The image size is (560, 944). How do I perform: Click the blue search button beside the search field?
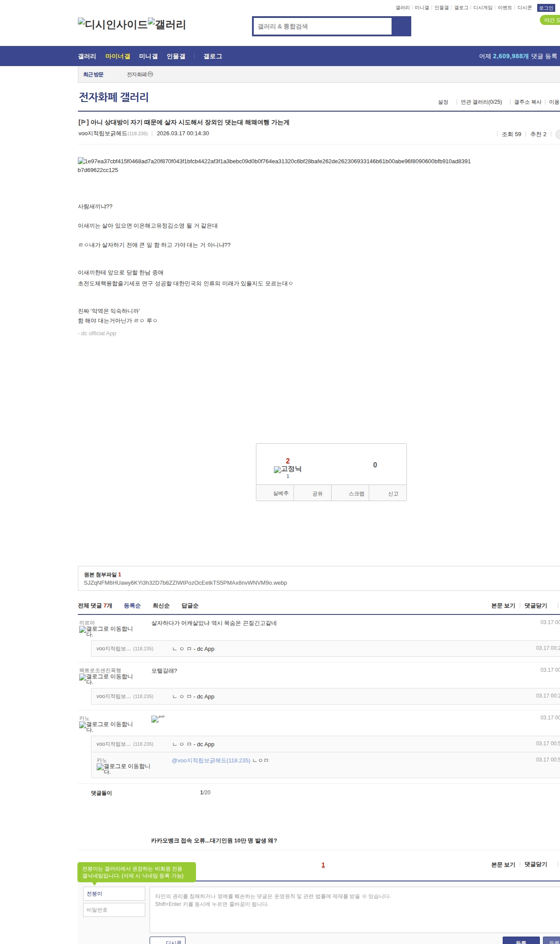[401, 26]
